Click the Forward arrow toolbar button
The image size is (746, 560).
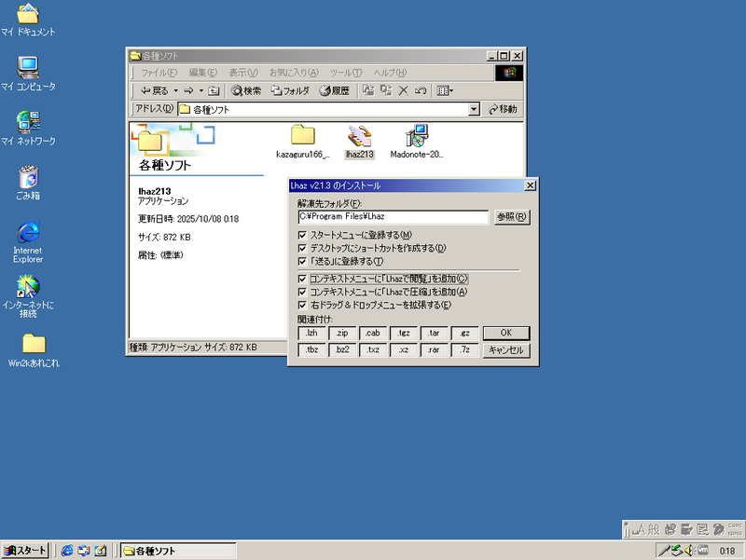point(189,90)
